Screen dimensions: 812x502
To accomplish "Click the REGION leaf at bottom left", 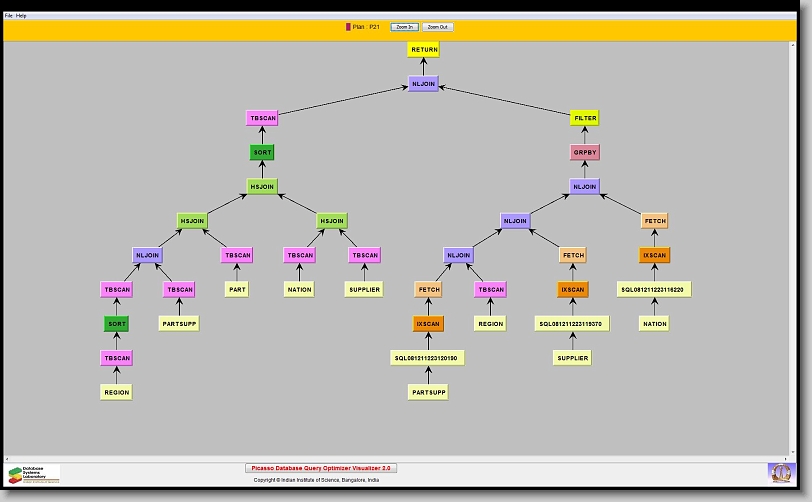I will click(x=117, y=392).
